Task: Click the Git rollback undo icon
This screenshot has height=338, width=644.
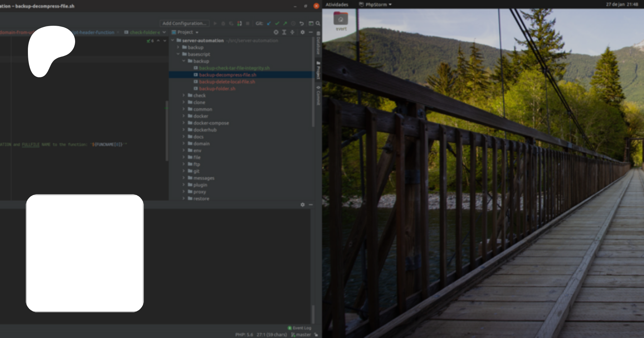Action: click(x=302, y=23)
